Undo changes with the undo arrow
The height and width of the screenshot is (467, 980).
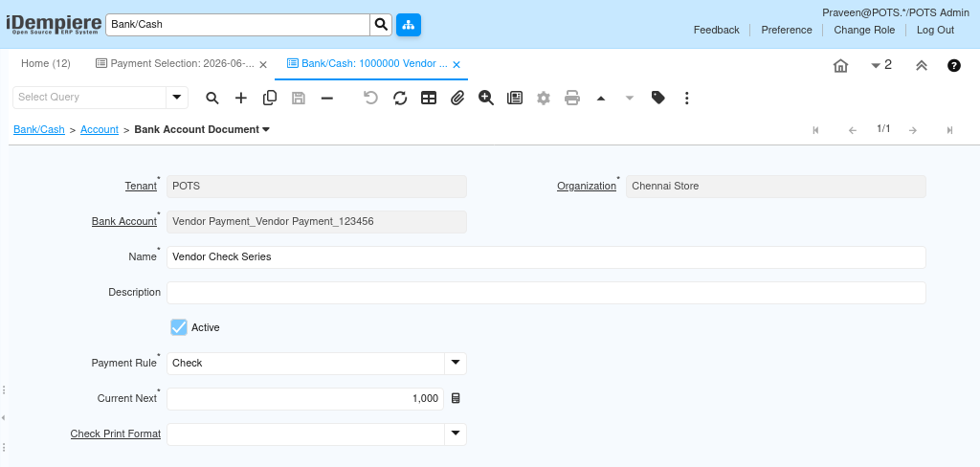point(371,98)
